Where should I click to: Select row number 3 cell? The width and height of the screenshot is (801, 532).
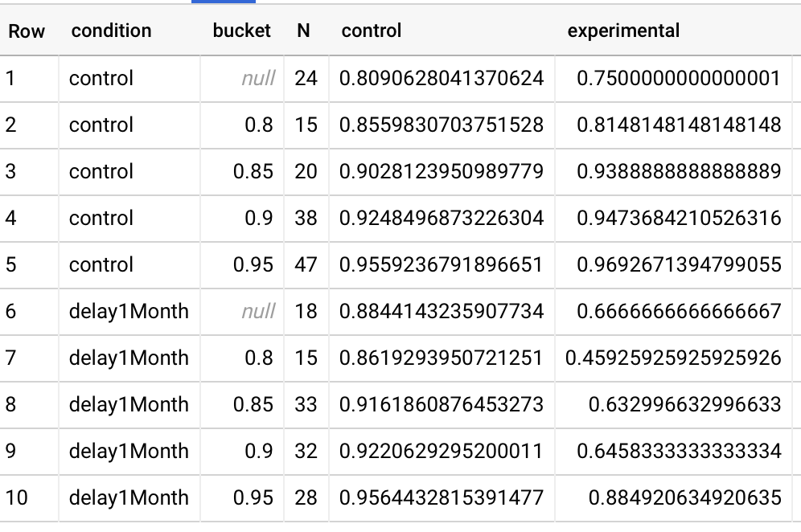click(11, 172)
